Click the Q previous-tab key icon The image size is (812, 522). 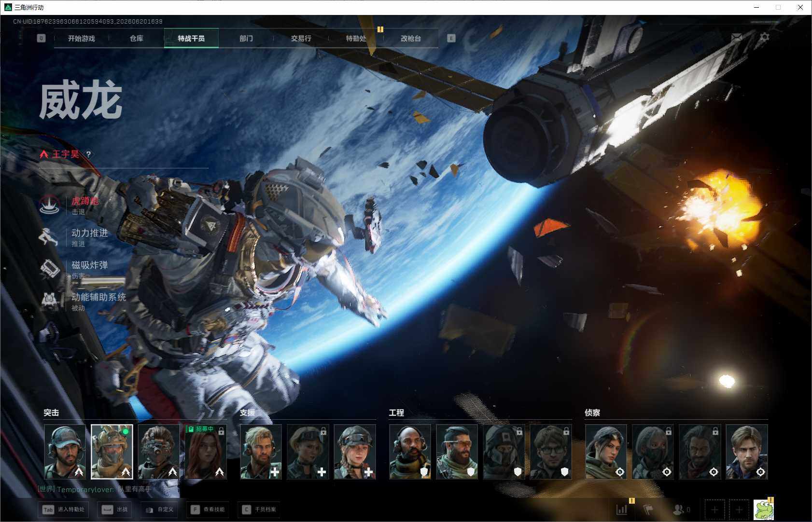(41, 38)
